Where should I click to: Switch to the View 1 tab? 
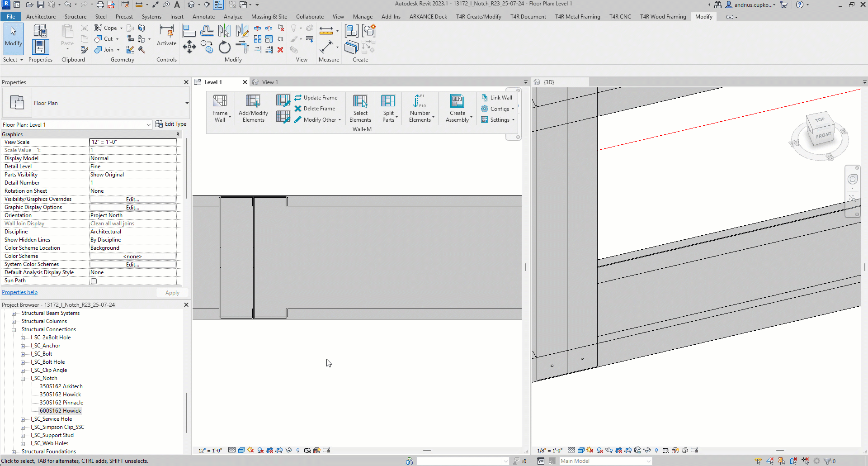coord(270,82)
